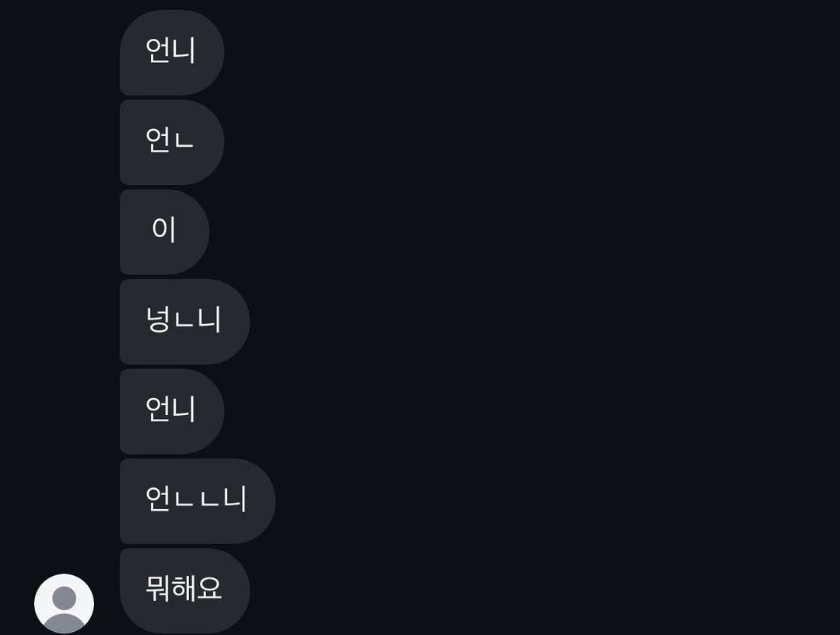Click the sender's default profile avatar
Image resolution: width=840 pixels, height=635 pixels.
[x=64, y=603]
